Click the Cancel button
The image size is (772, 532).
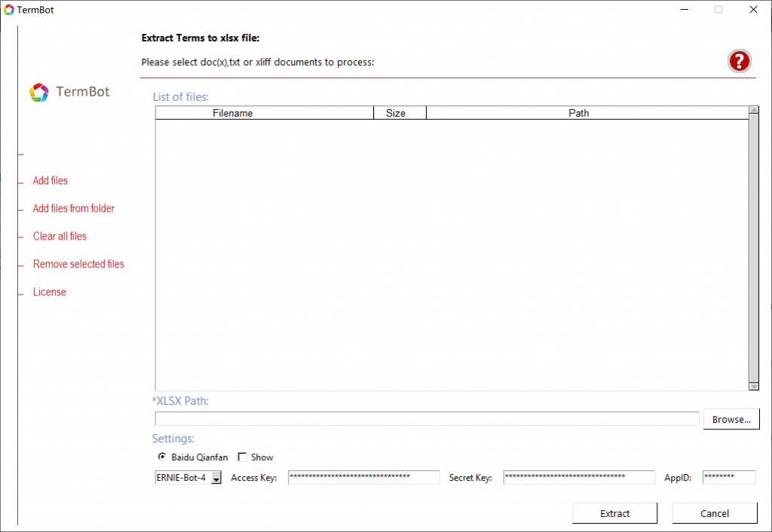tap(714, 513)
